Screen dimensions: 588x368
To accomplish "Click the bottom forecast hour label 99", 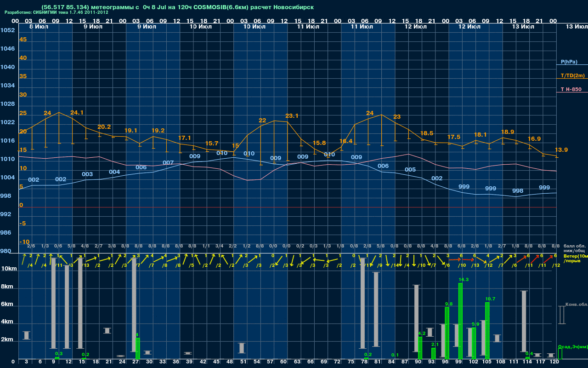I will tap(458, 362).
